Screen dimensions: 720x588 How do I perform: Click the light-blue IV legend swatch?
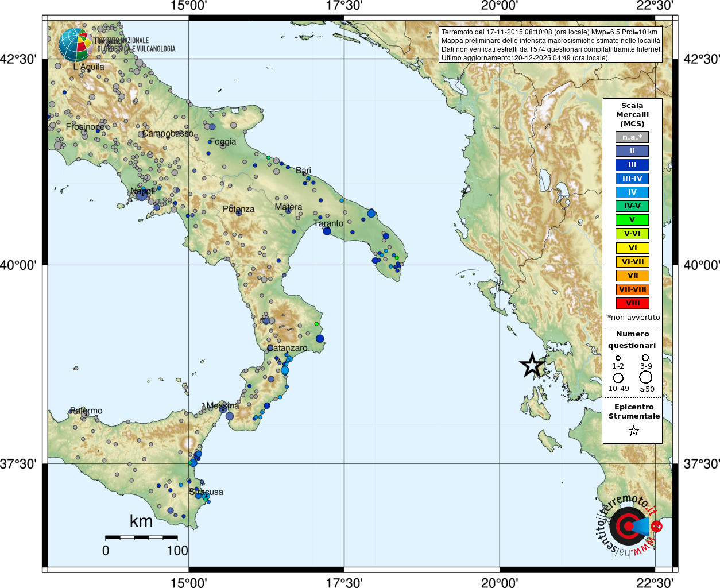tap(632, 192)
